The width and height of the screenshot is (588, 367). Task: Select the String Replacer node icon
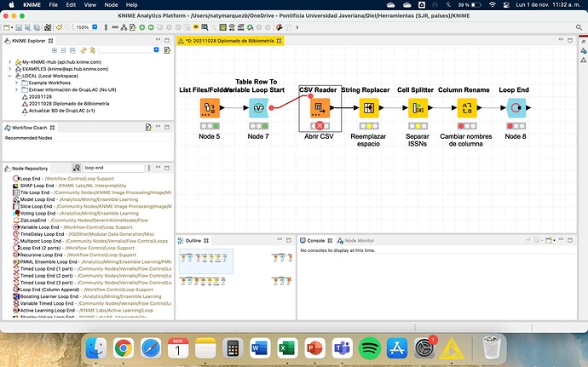[x=369, y=108]
